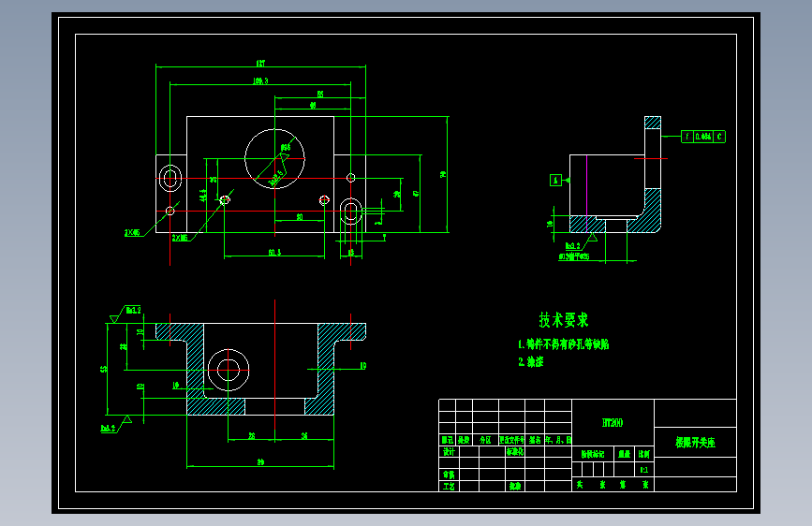The width and height of the screenshot is (812, 526).
Task: Click the 2.涂漆 technical note
Action: coord(531,362)
